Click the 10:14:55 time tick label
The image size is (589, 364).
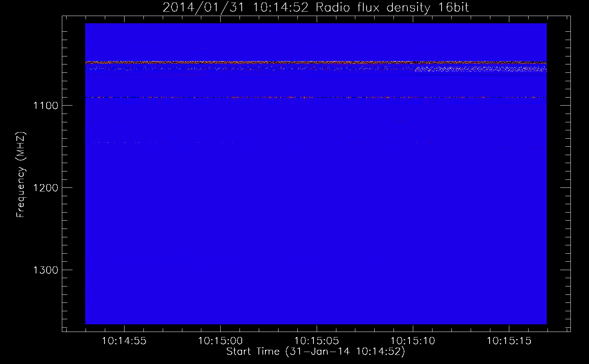[124, 341]
